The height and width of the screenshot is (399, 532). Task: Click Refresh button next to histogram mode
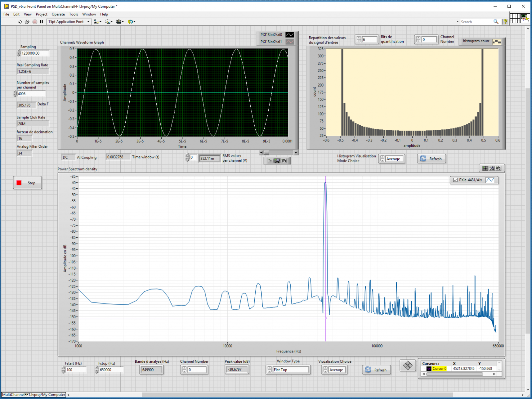[431, 159]
